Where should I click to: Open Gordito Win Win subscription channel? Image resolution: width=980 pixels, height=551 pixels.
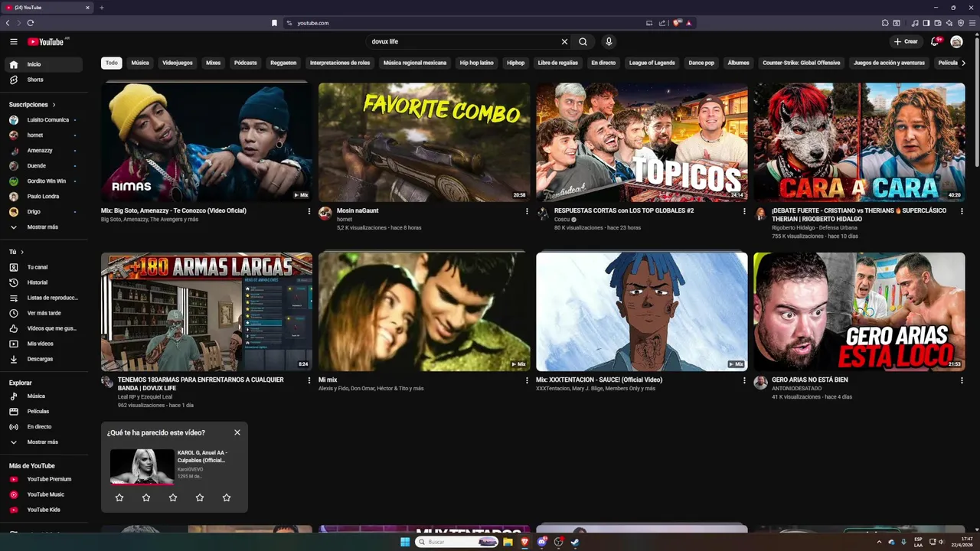(44, 181)
